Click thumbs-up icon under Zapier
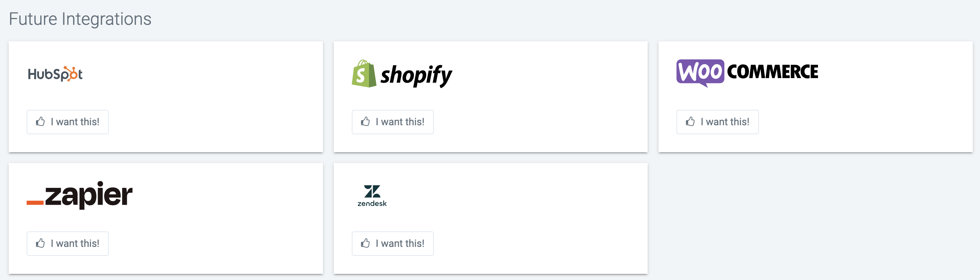 (x=40, y=244)
